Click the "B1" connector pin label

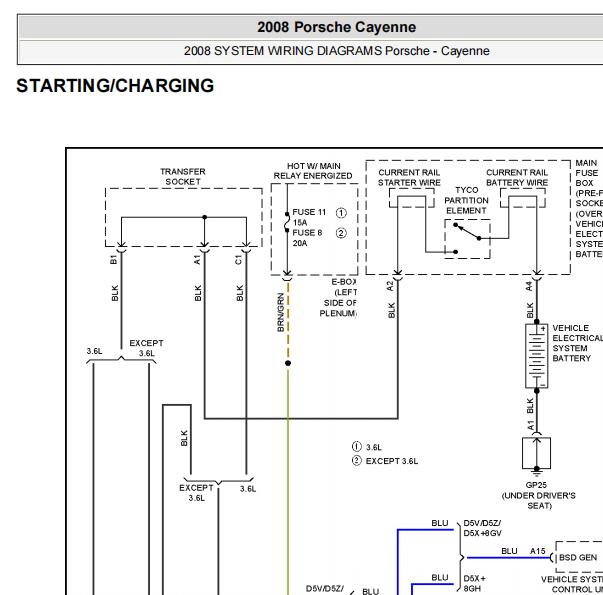tap(113, 259)
